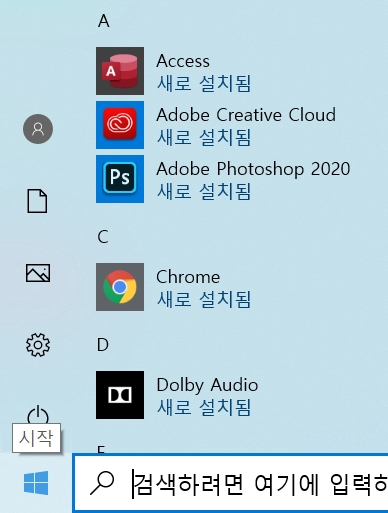Click the Adobe Creative Cloud label
The width and height of the screenshot is (388, 513).
246,115
